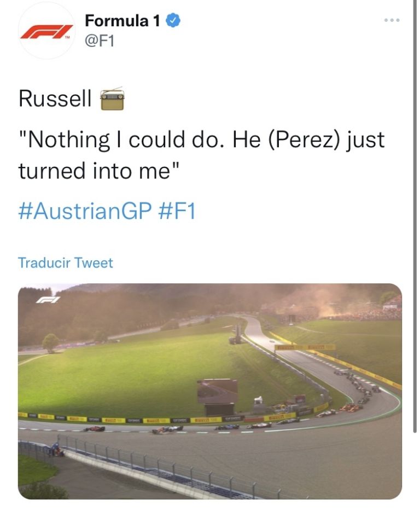
Task: Open the F1 profile avatar
Action: tap(46, 31)
